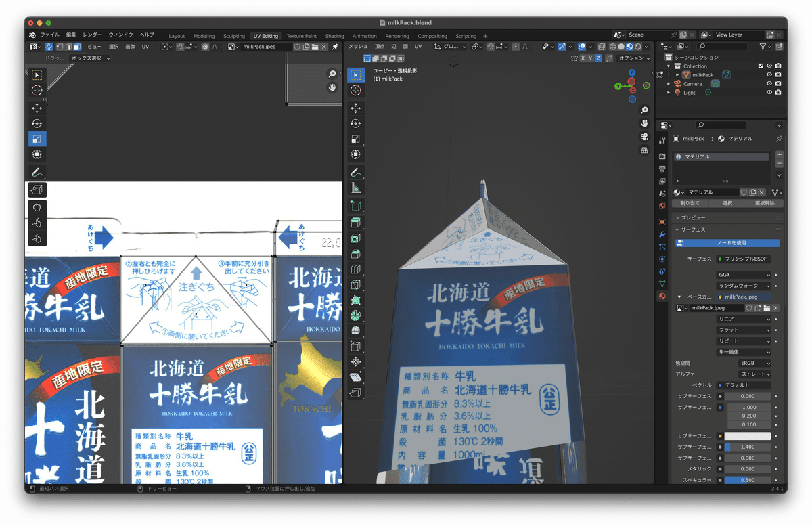Screen dimensions: 812x526
Task: Switch to the Shading workspace tab
Action: (x=334, y=36)
